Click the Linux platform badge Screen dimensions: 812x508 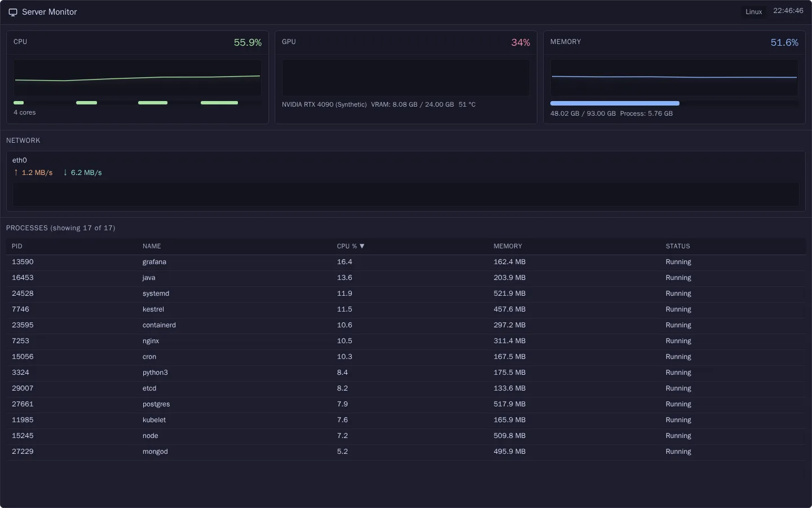tap(754, 12)
